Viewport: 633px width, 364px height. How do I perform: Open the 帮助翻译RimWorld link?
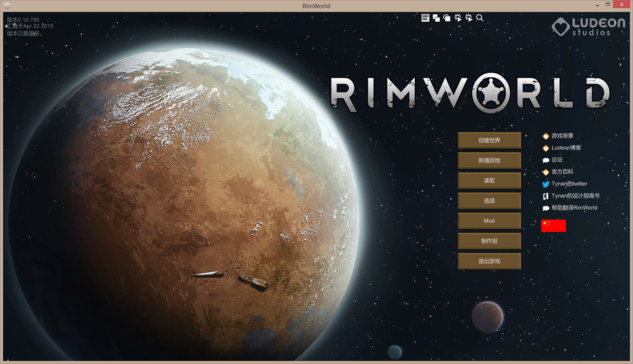point(574,208)
